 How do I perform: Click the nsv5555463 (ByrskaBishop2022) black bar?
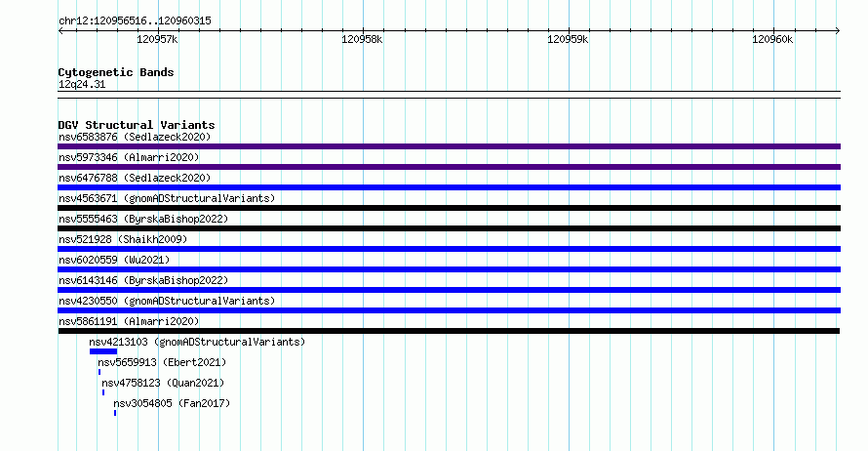(449, 228)
